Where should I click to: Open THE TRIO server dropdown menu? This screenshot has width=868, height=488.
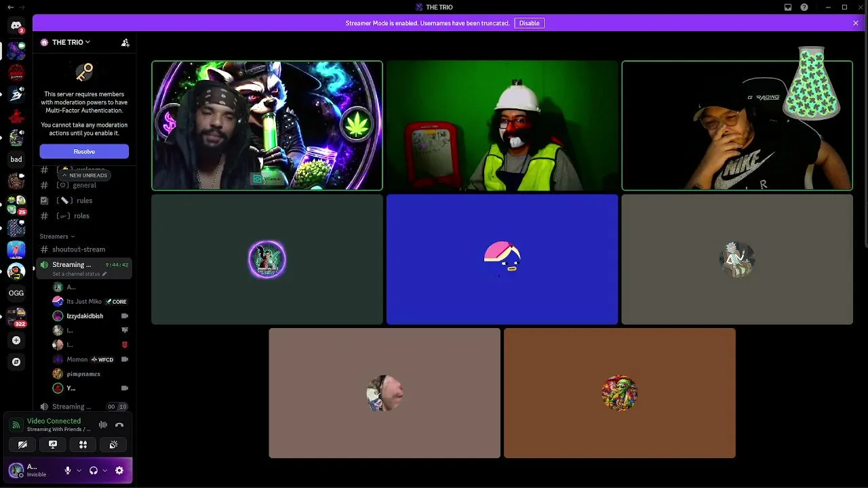click(x=71, y=42)
